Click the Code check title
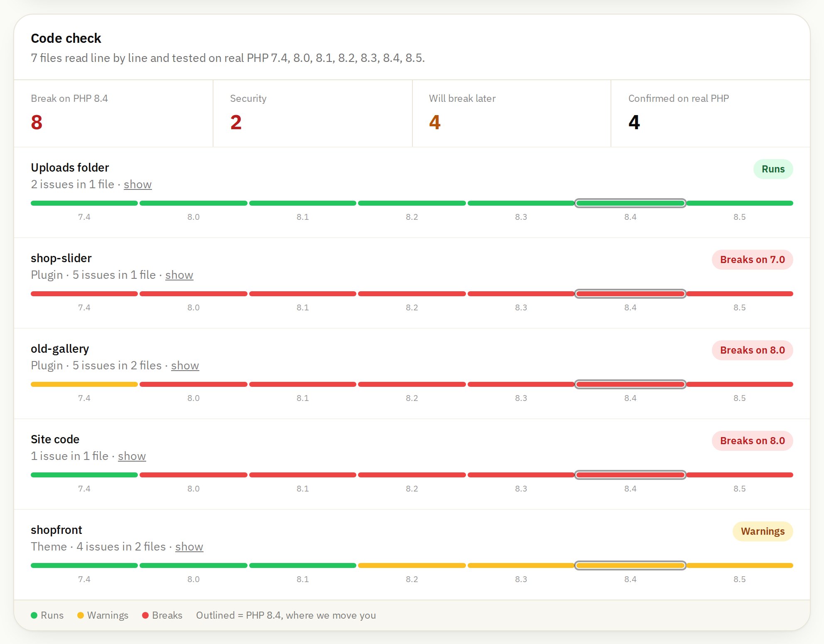This screenshot has height=644, width=824. 66,38
